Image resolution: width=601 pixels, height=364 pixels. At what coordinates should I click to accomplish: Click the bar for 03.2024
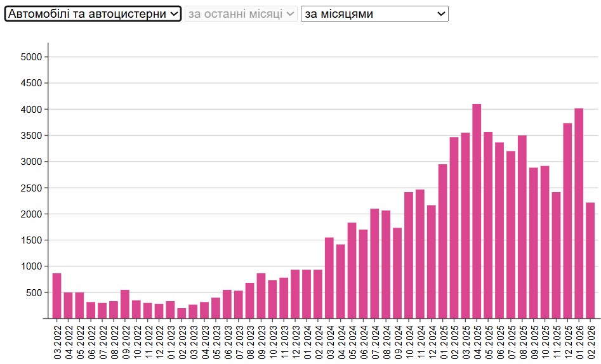coord(329,278)
